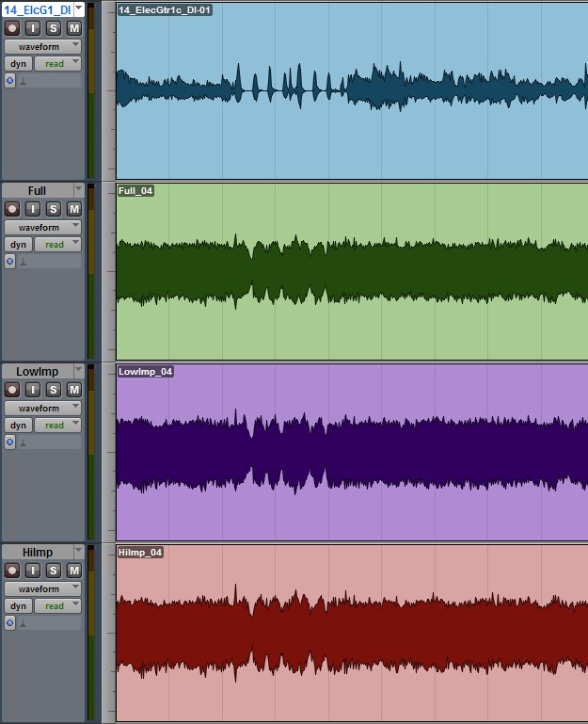Select the HiImp track name
Viewport: 588px width, 724px height.
click(37, 552)
